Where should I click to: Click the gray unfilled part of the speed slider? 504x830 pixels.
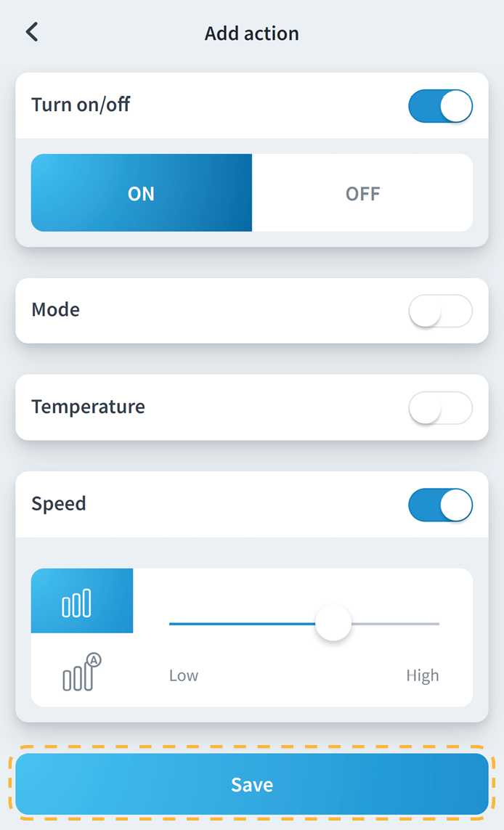coord(396,624)
